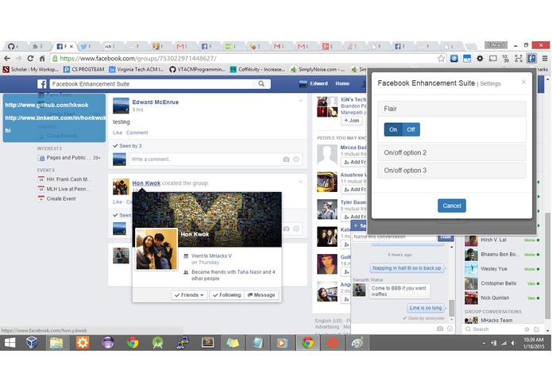The width and height of the screenshot is (552, 392).
Task: Open post options chevron on Edward McEnrue's post
Action: [x=300, y=101]
